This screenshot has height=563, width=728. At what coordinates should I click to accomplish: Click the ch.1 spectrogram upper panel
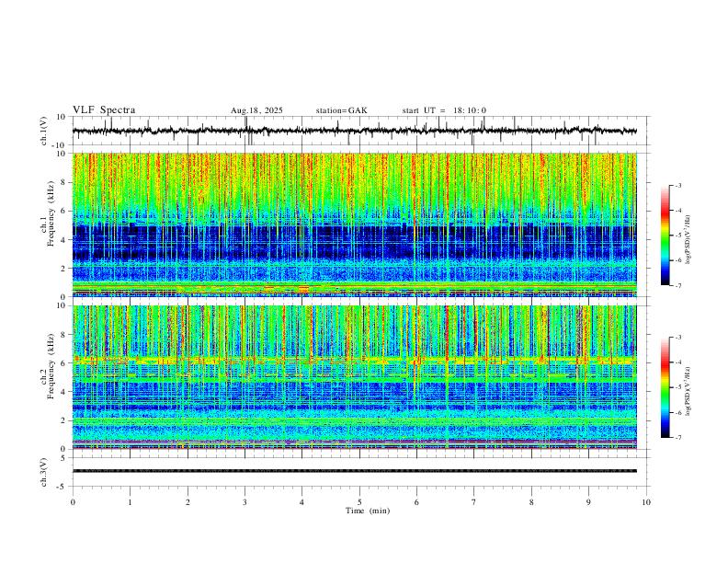[358, 224]
